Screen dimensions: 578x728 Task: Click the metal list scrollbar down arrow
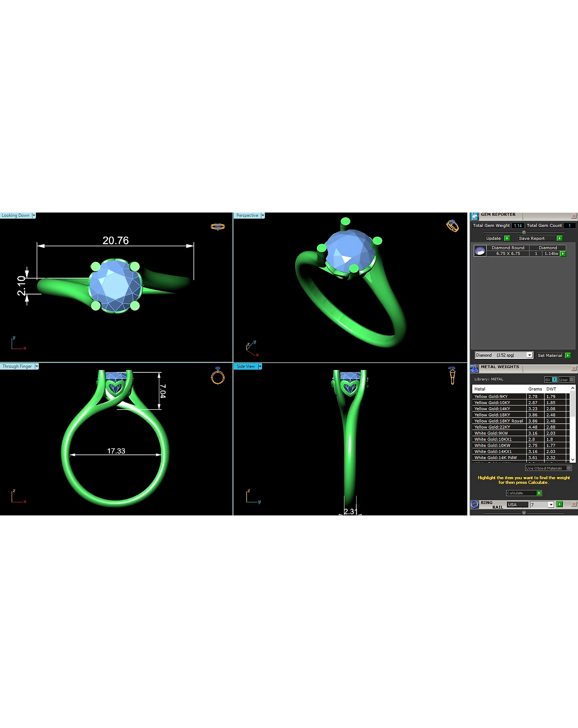[573, 460]
